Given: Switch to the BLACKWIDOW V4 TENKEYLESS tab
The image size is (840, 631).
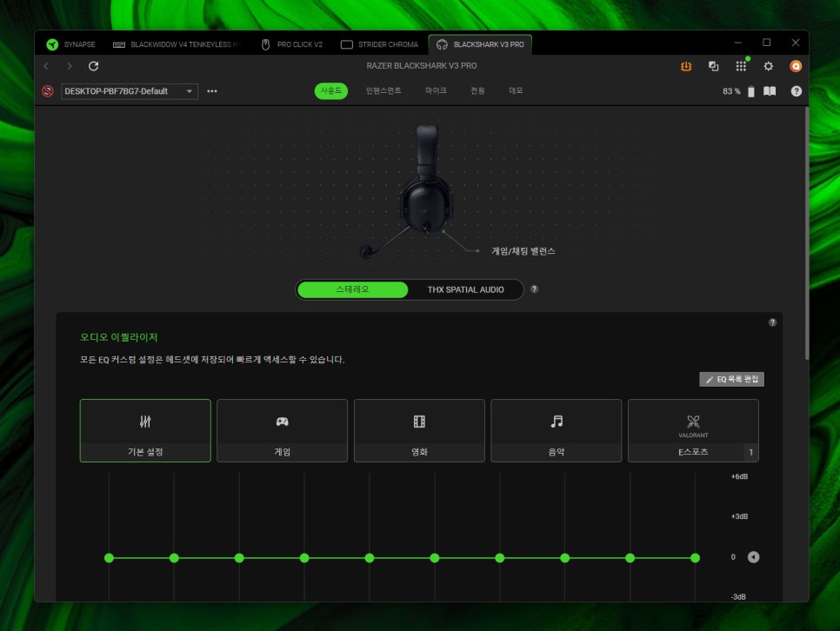Looking at the screenshot, I should 181,44.
